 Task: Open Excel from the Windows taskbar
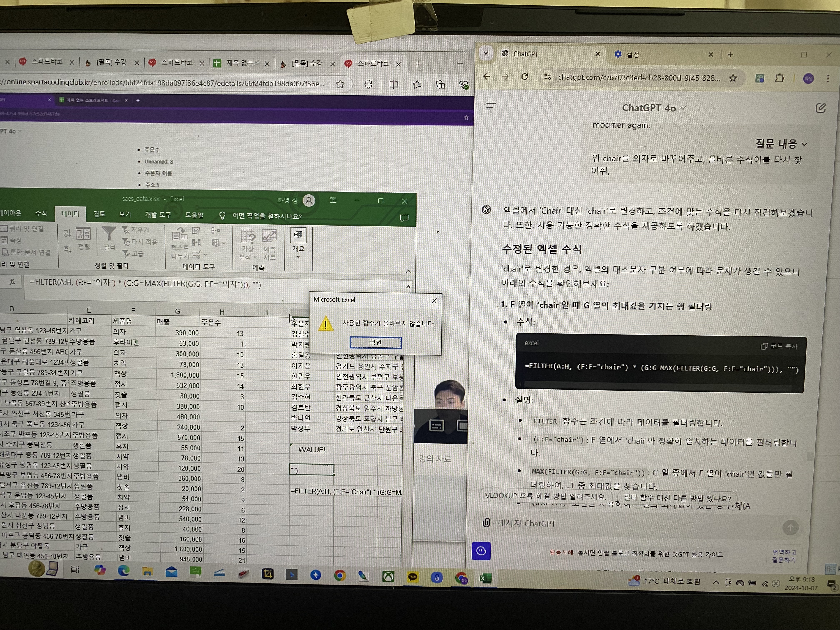486,578
